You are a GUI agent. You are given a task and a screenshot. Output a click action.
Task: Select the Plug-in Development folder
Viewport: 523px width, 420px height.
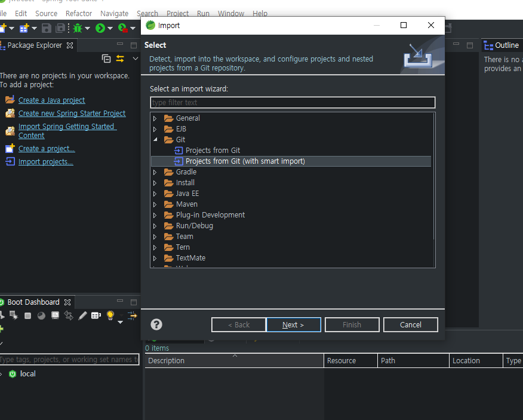pyautogui.click(x=210, y=215)
